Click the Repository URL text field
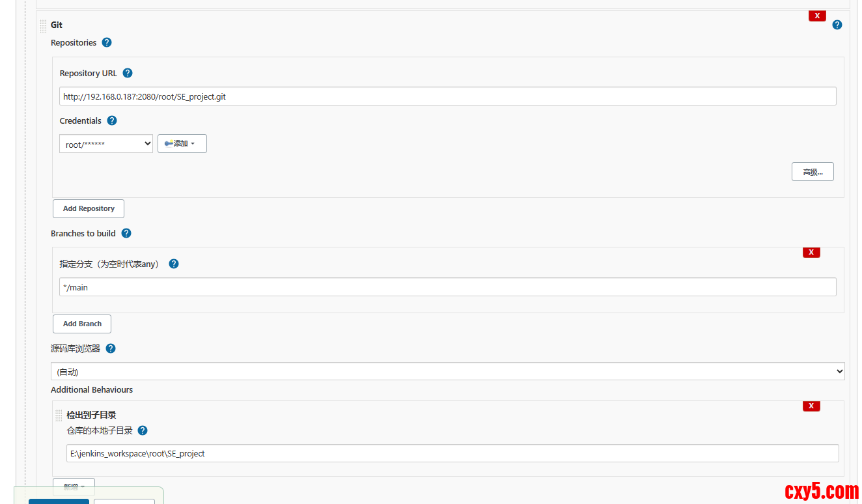 (x=447, y=96)
